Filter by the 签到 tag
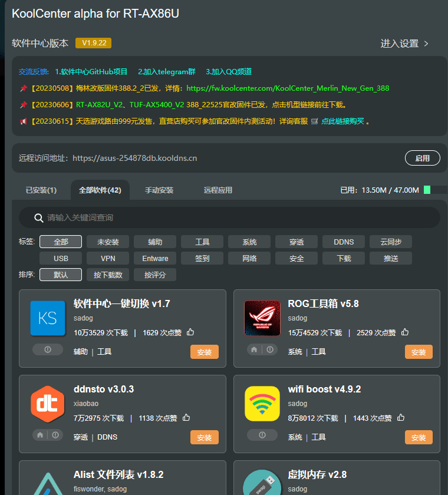The image size is (448, 495). click(202, 258)
